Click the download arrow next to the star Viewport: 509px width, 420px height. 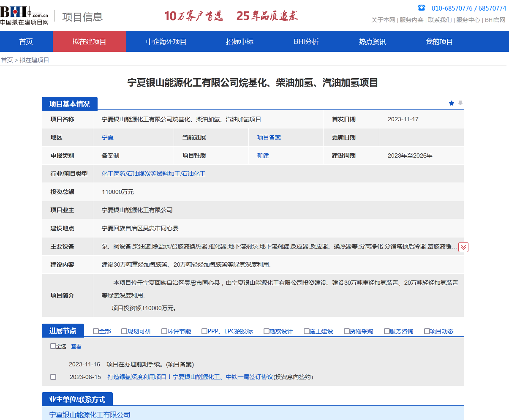click(460, 103)
